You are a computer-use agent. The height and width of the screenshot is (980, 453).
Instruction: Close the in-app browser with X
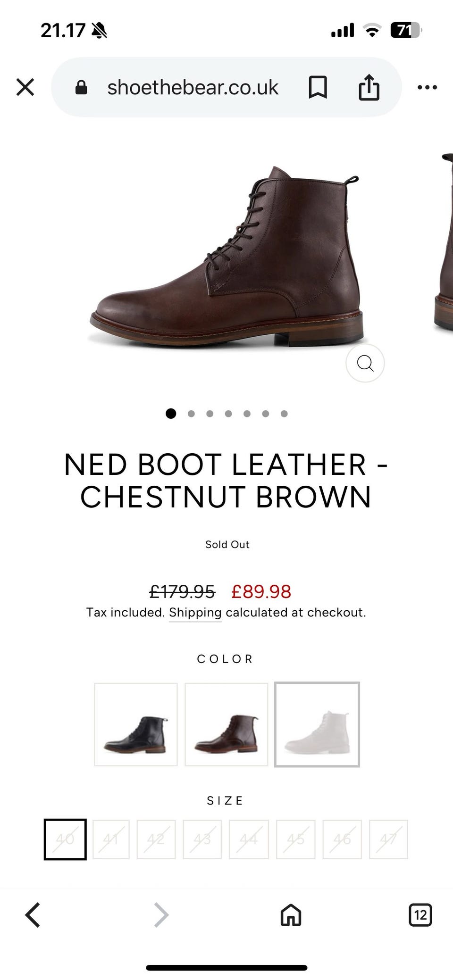(25, 87)
